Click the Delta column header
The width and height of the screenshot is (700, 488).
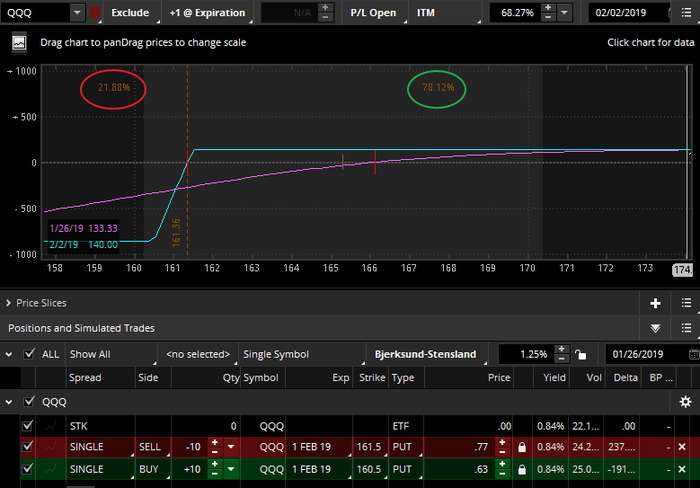click(x=625, y=378)
